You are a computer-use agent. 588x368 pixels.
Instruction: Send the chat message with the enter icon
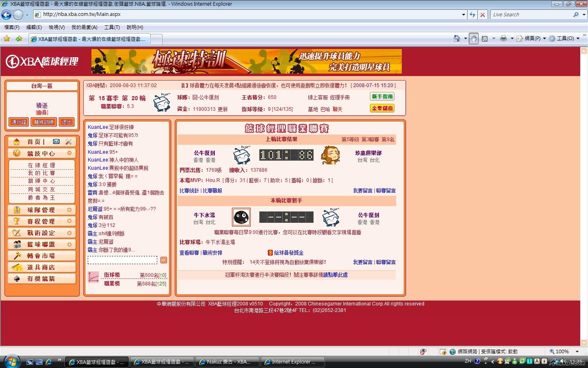coord(163,260)
